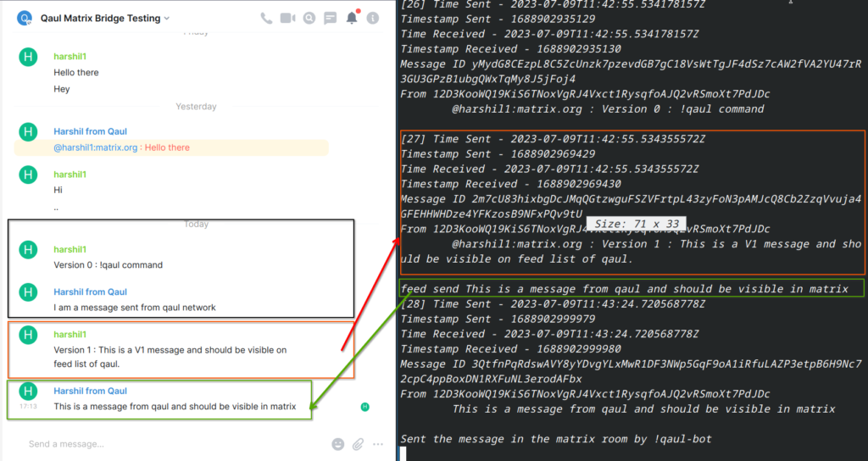Start a video call in the room
The image size is (868, 461).
click(288, 19)
